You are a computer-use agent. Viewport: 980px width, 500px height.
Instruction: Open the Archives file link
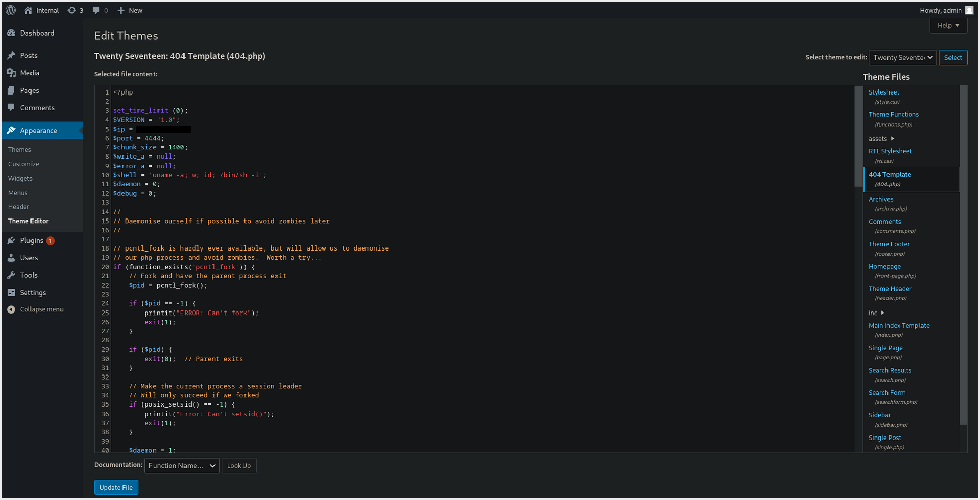click(881, 200)
